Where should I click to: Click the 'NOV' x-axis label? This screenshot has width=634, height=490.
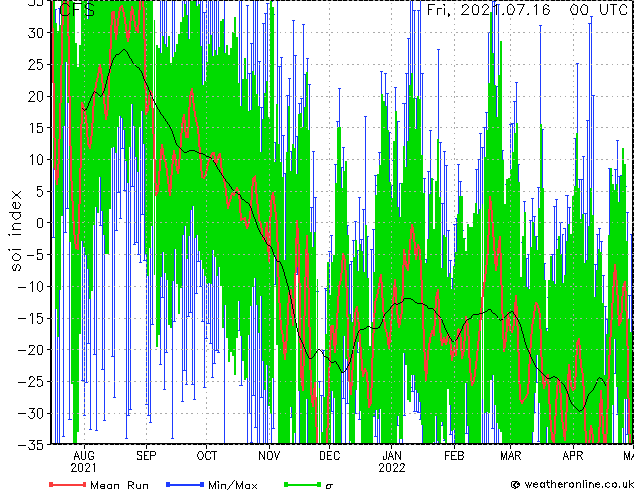pyautogui.click(x=269, y=456)
